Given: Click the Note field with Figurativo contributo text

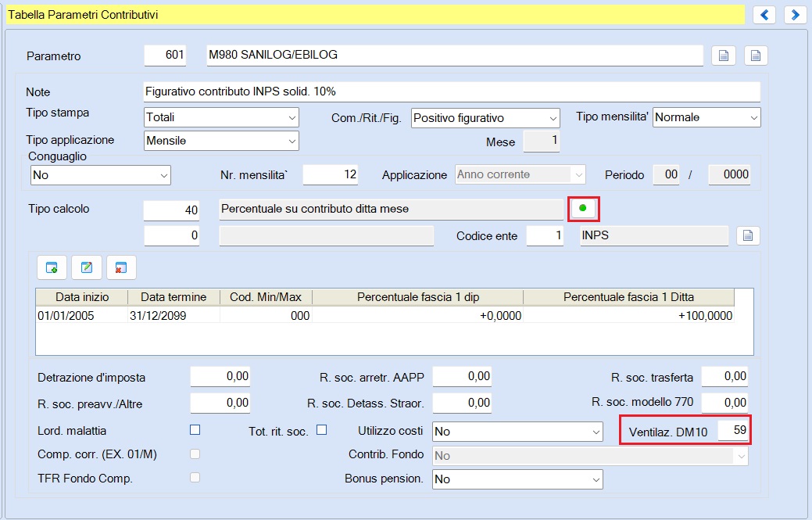Looking at the screenshot, I should click(452, 91).
